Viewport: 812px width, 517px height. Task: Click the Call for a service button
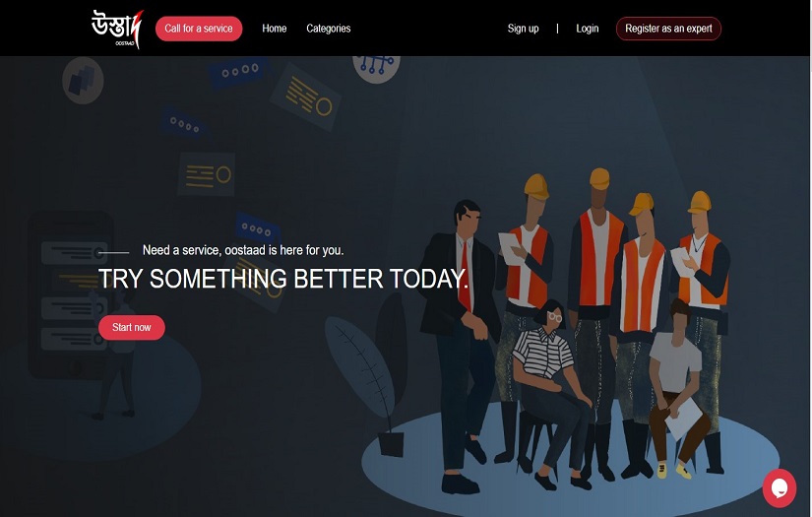point(199,29)
